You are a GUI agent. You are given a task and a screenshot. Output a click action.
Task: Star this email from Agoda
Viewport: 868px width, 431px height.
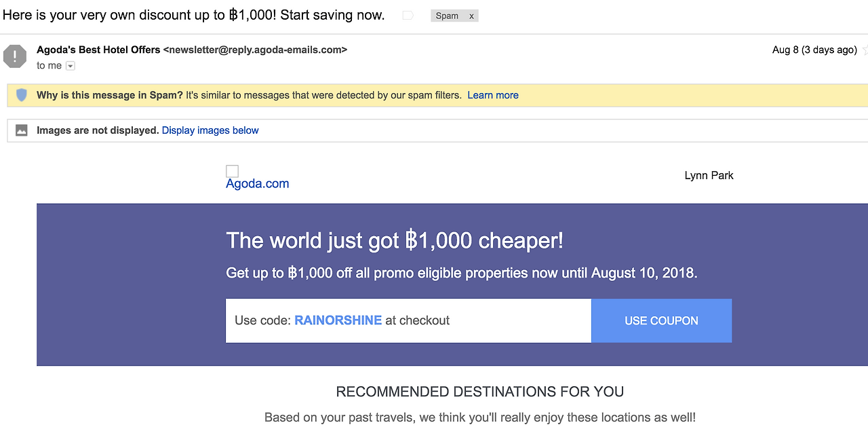coord(865,50)
